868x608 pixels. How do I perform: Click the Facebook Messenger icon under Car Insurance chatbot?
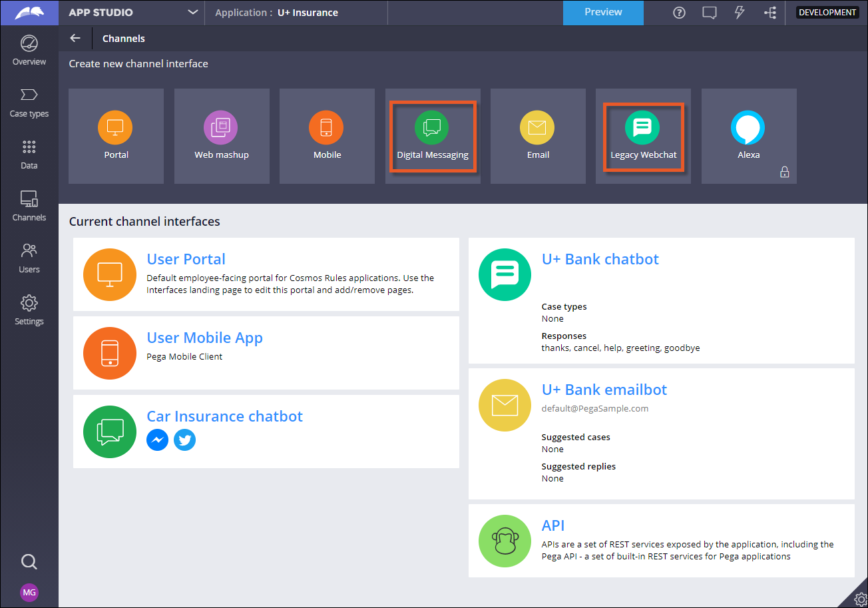tap(157, 440)
